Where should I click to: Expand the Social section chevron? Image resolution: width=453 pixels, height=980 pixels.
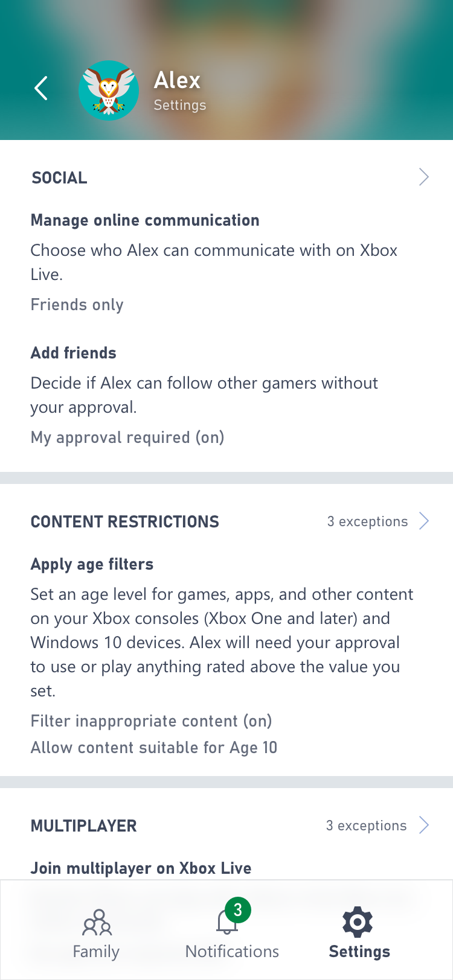(x=424, y=177)
